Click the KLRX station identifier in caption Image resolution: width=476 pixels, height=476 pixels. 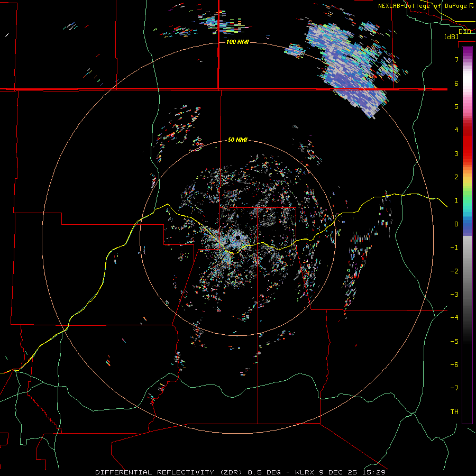(305, 472)
